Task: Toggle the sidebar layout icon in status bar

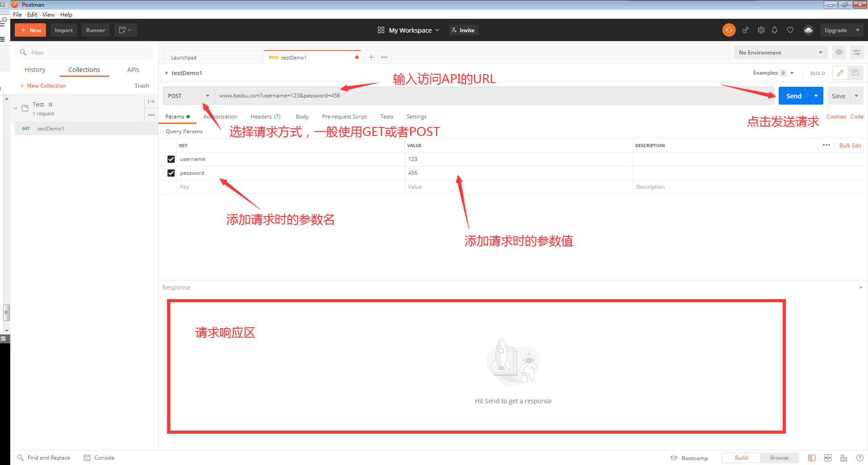Action: (812, 458)
